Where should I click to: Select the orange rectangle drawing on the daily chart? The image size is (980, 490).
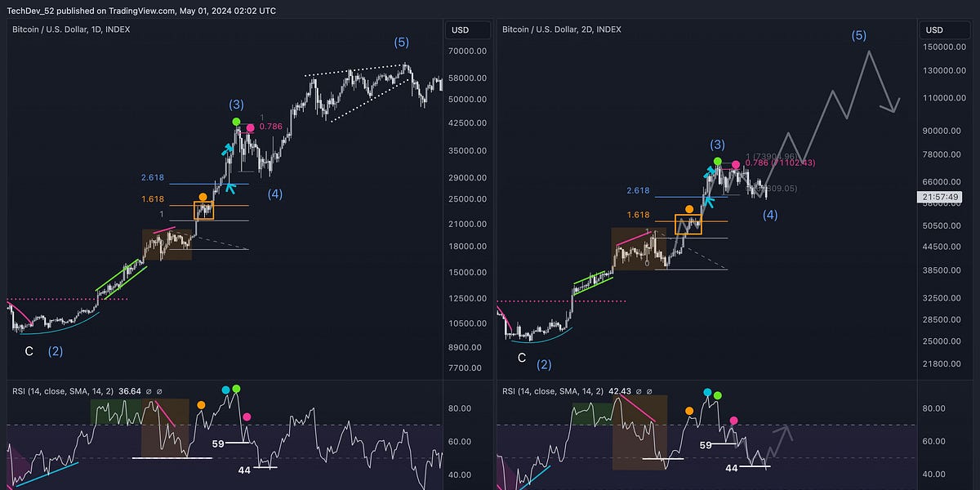[203, 212]
